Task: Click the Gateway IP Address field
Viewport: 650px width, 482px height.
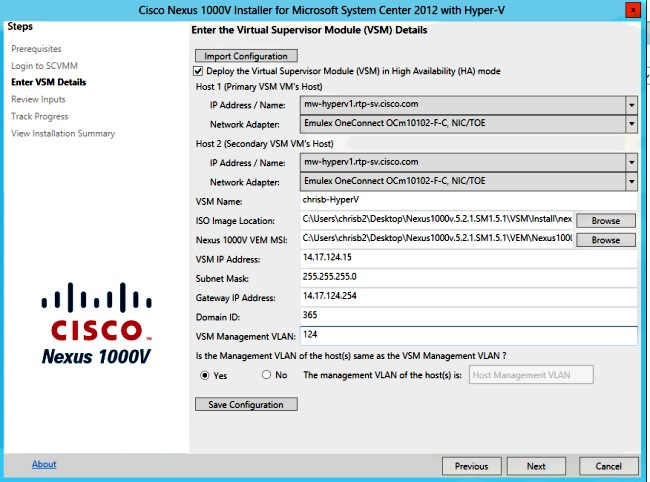Action: coord(468,296)
